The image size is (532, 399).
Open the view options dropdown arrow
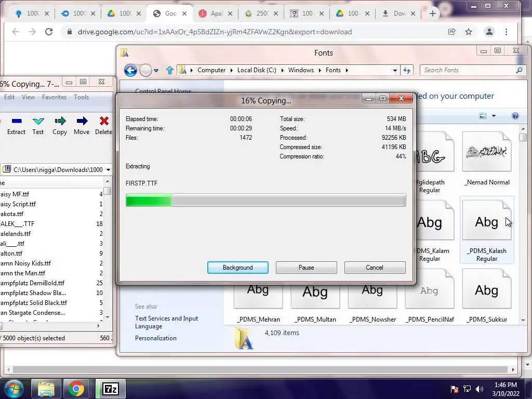coord(494,116)
